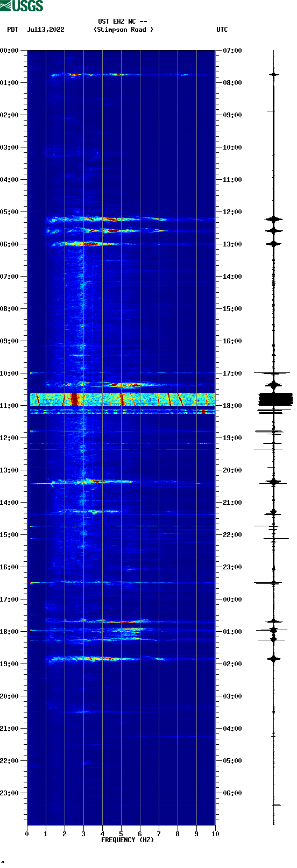
Task: Click the 06:00 UTC time label
Action: pyautogui.click(x=232, y=793)
